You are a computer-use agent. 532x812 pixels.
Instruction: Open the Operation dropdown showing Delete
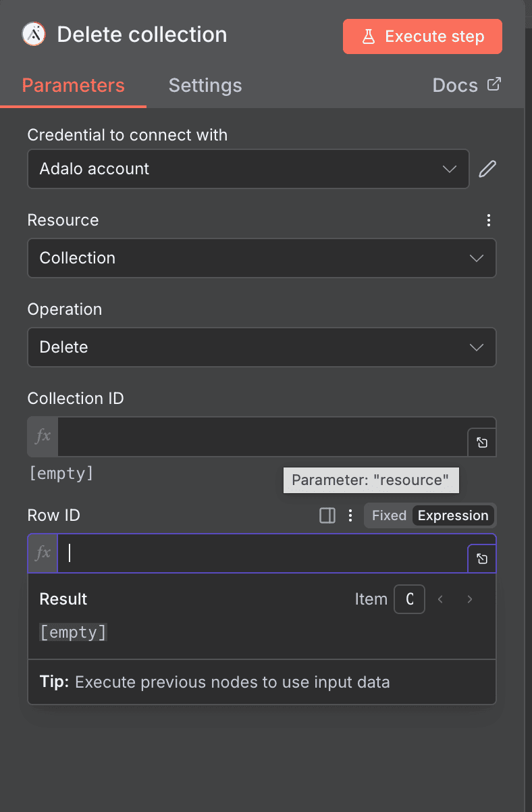(261, 347)
